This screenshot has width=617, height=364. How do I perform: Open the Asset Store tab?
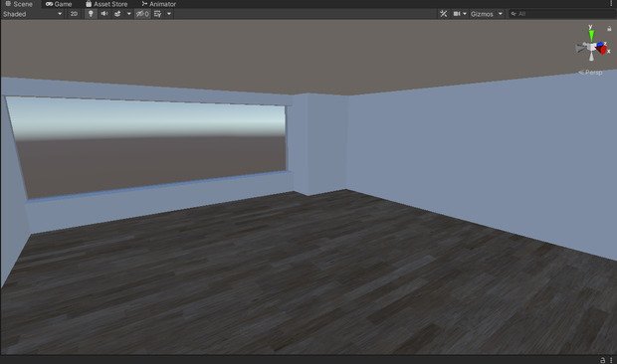pyautogui.click(x=106, y=4)
